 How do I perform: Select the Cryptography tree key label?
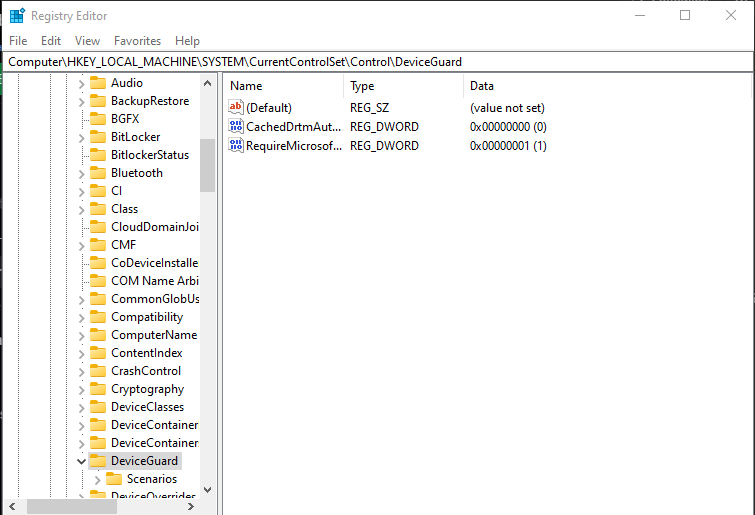point(147,389)
